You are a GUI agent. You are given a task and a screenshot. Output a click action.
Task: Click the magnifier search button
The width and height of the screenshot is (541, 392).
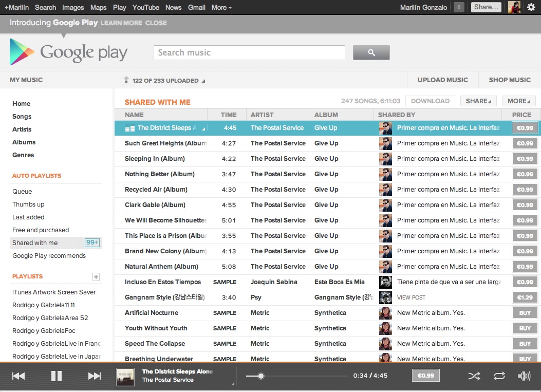pos(371,52)
